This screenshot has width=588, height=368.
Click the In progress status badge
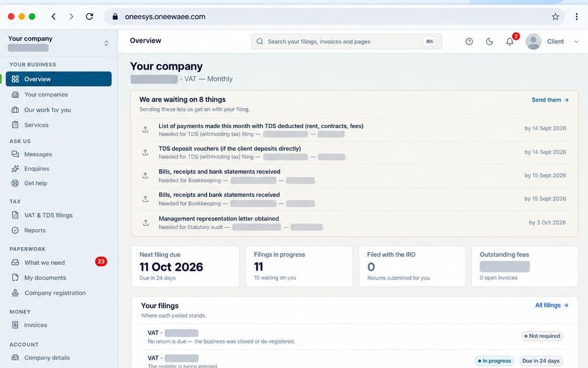494,361
